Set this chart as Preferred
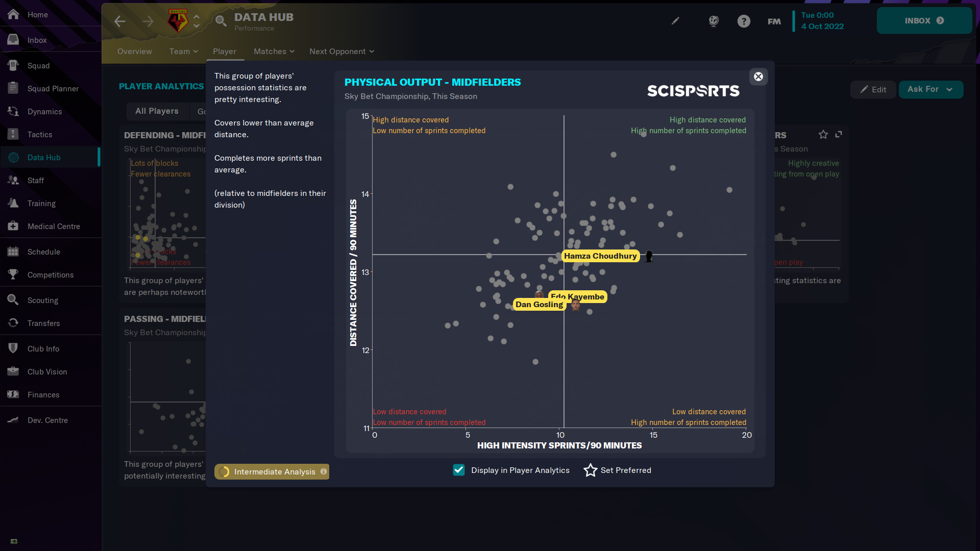 click(x=617, y=470)
